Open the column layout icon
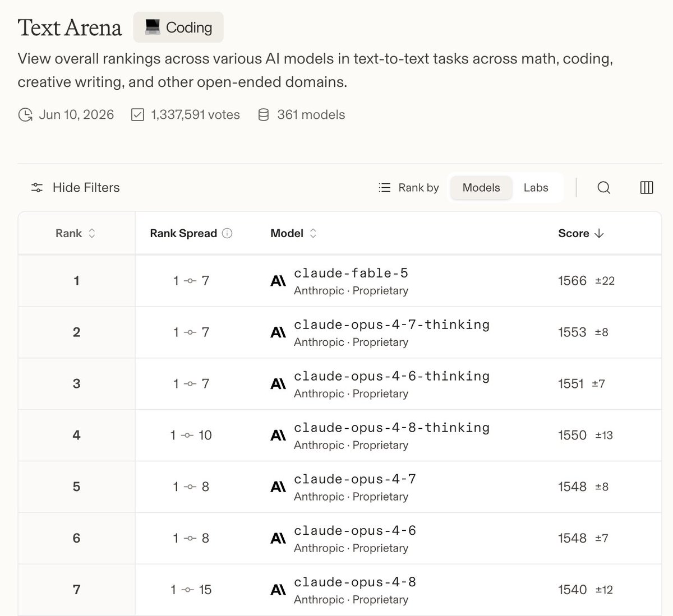Viewport: 673px width, 616px height. [x=647, y=188]
